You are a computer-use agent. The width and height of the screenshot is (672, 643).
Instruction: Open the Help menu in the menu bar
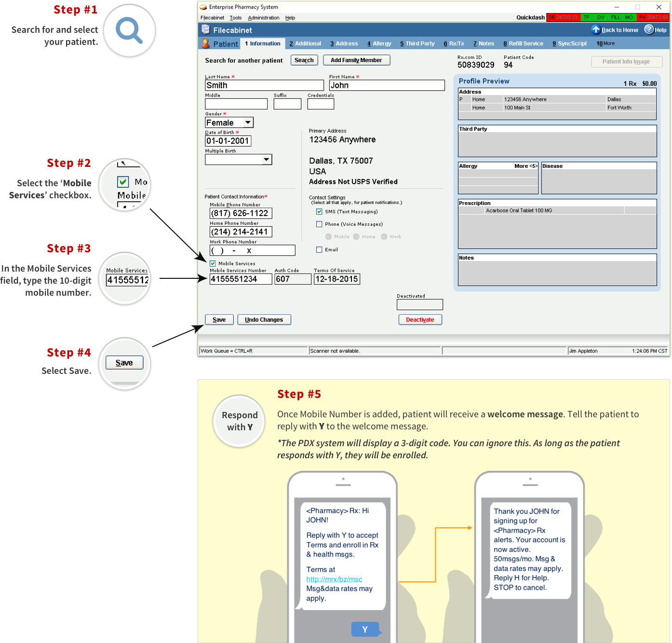[290, 18]
